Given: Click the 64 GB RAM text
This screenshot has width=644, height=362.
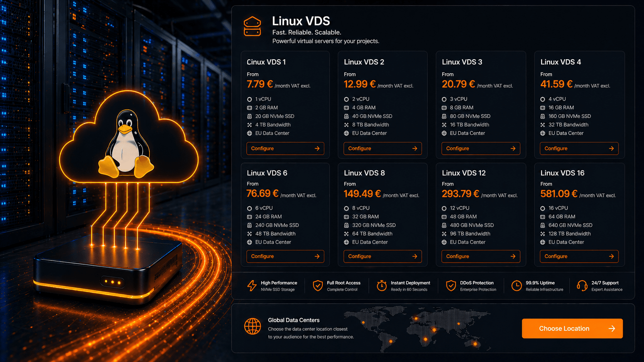Looking at the screenshot, I should [x=562, y=217].
